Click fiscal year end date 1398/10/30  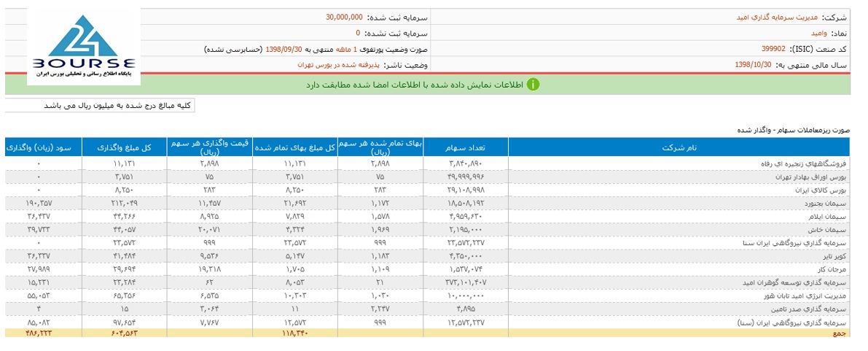(753, 65)
